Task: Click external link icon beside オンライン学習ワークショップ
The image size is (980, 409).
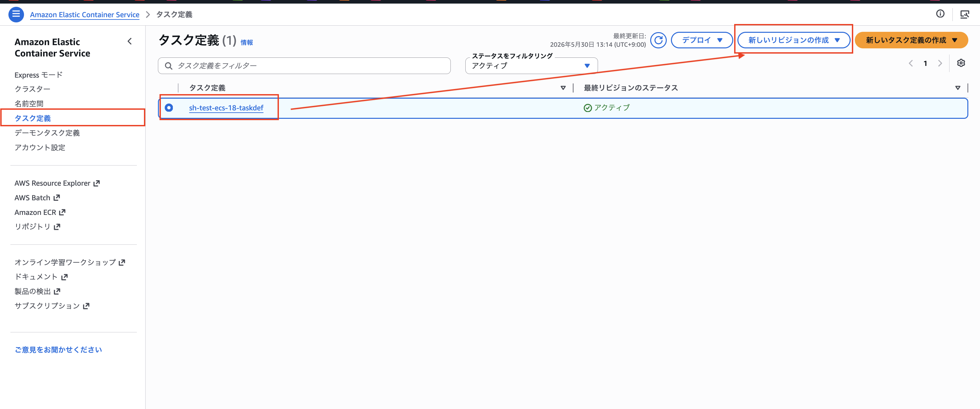Action: (x=122, y=262)
